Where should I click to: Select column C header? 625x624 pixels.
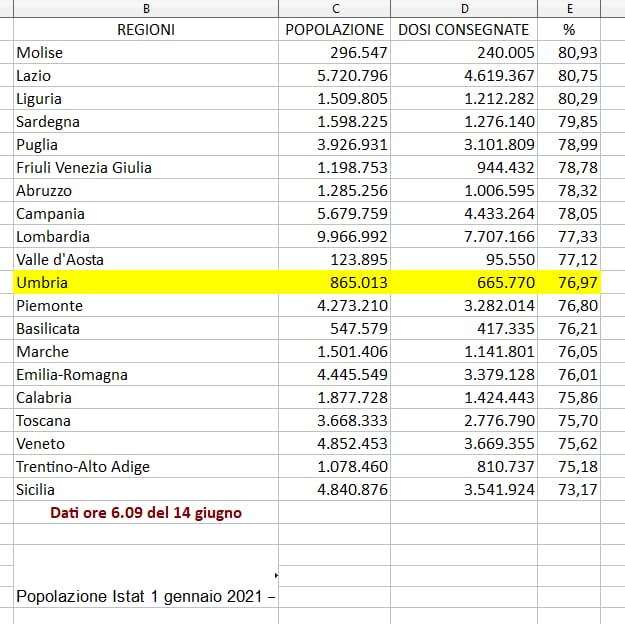(334, 9)
